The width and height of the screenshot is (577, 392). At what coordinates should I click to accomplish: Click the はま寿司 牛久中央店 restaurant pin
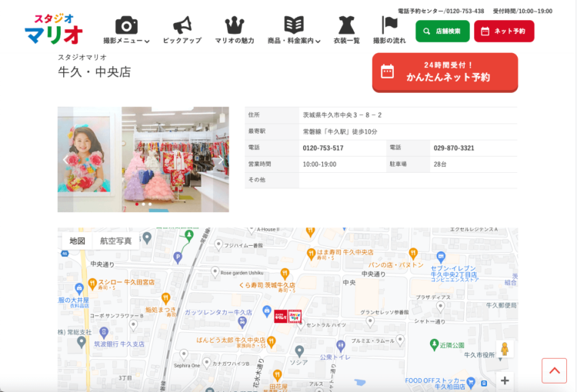[311, 254]
